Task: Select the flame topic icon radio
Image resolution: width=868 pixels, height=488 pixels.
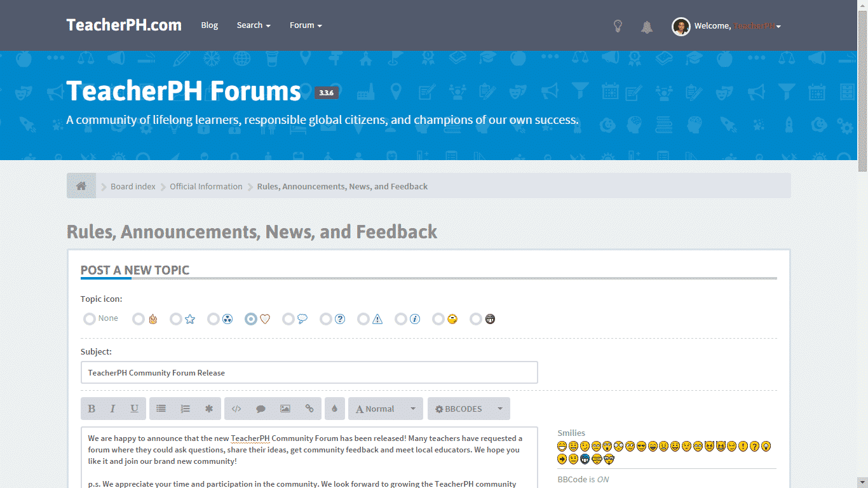Action: click(139, 319)
